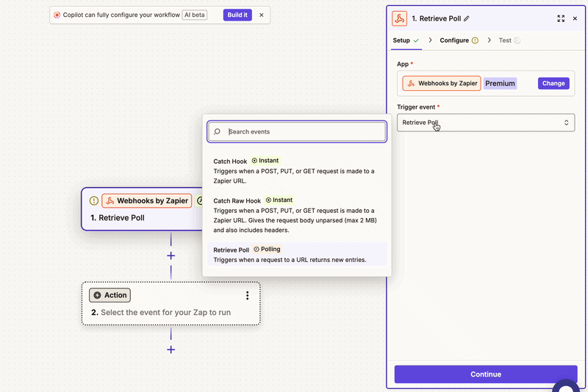Click the Change app button

553,84
